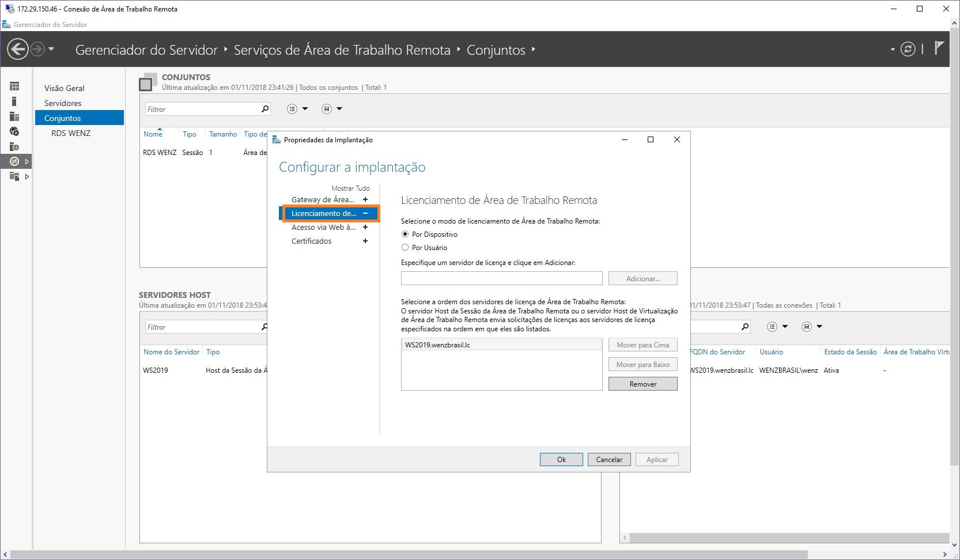Open the globe-and-gear role icon in sidebar
The width and height of the screenshot is (960, 560).
pyautogui.click(x=14, y=131)
